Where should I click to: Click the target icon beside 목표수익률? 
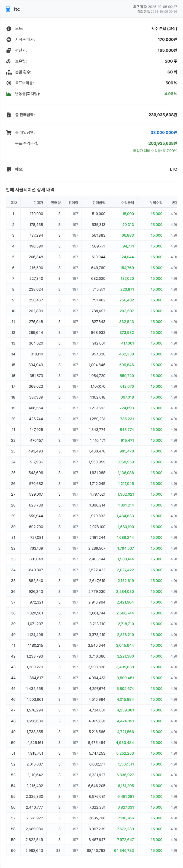(9, 83)
